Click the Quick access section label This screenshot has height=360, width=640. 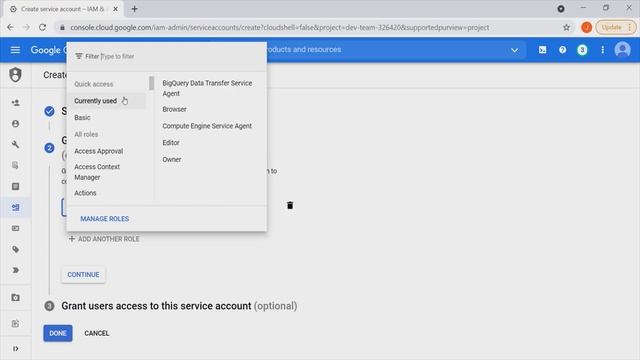[x=94, y=84]
